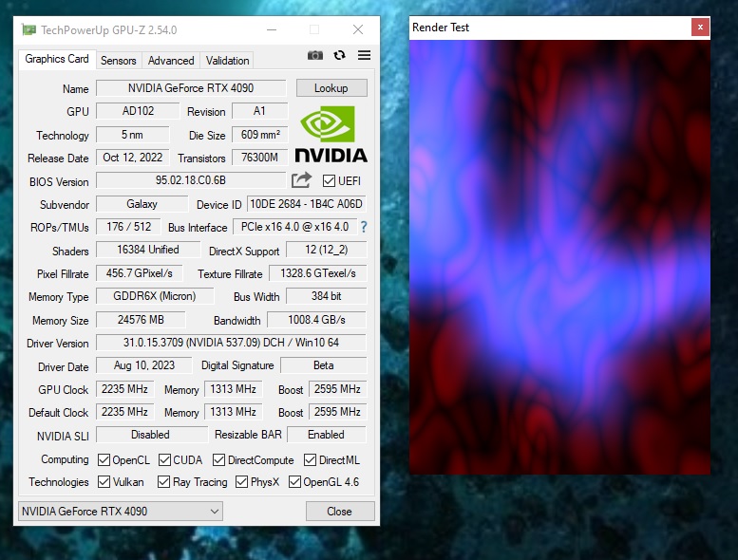Click the Memory Size field 24576 MB
This screenshot has height=560, width=738.
click(x=141, y=320)
